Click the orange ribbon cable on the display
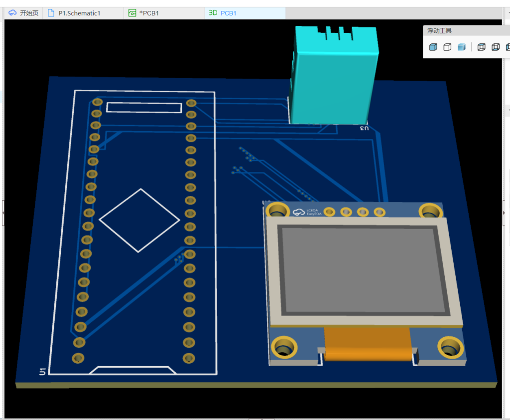 pyautogui.click(x=369, y=344)
